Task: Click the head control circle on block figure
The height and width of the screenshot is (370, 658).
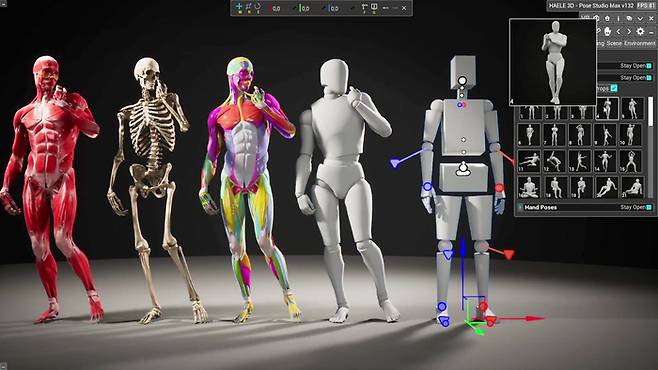Action: pyautogui.click(x=462, y=81)
